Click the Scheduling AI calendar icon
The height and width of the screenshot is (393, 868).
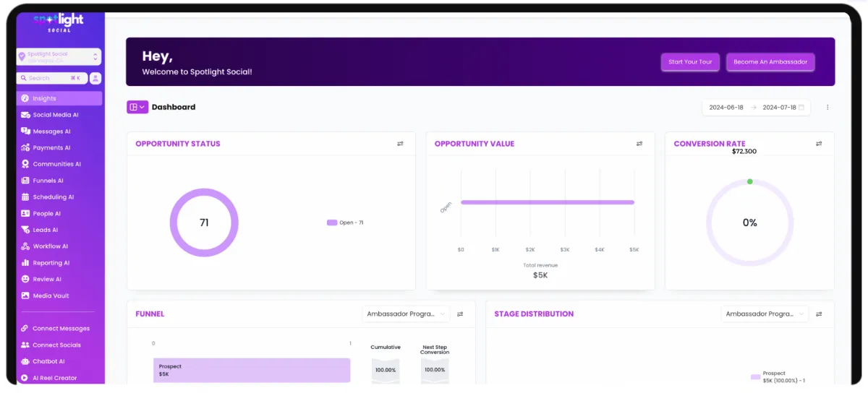[25, 197]
